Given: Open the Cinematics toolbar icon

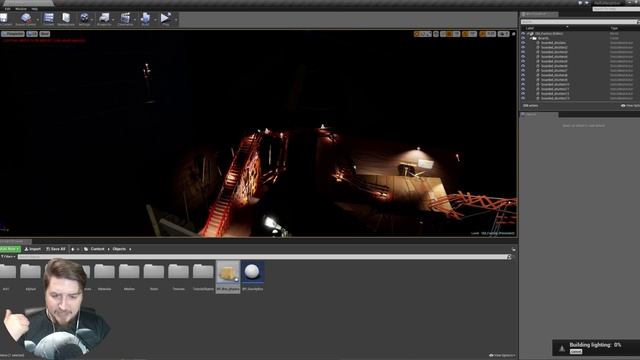Looking at the screenshot, I should click(125, 19).
